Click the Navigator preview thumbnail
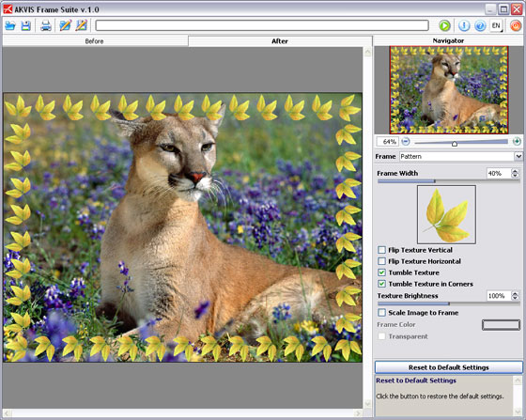 449,90
